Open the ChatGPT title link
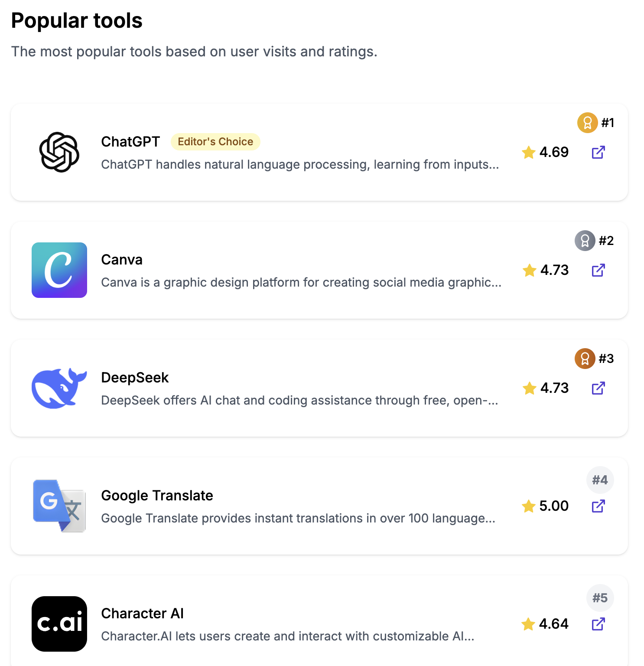644x666 pixels. (130, 142)
